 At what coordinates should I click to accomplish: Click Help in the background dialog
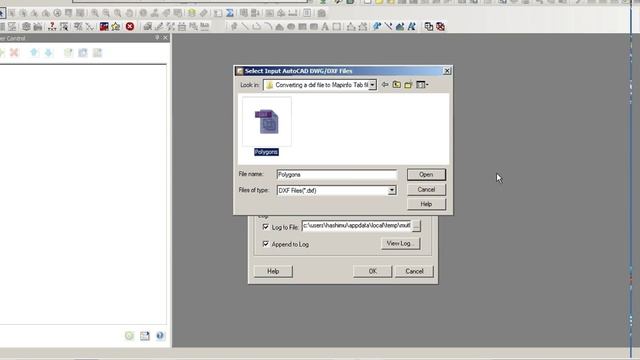point(273,271)
